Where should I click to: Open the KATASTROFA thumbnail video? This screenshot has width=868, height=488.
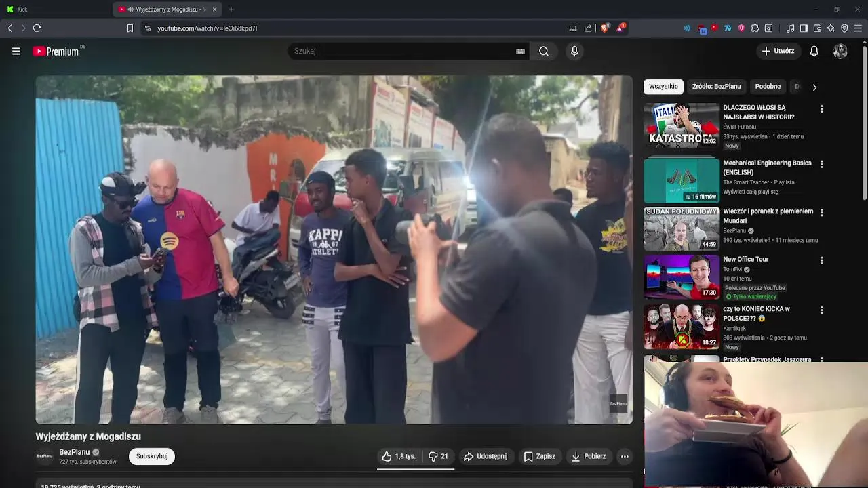682,125
